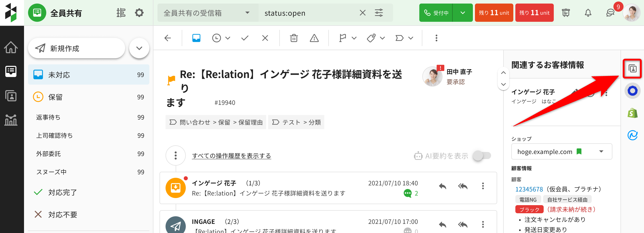
Task: Click the highlighted customer info panel icon
Action: coord(632,69)
